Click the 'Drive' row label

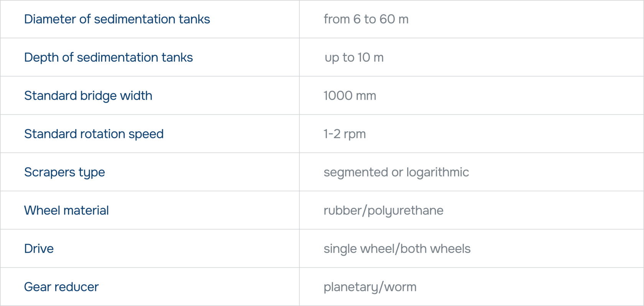[x=39, y=248]
